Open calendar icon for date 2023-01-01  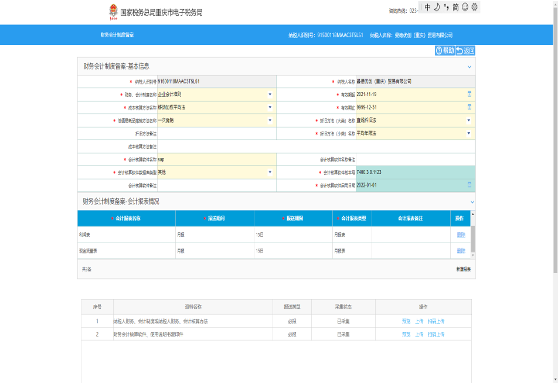point(469,185)
